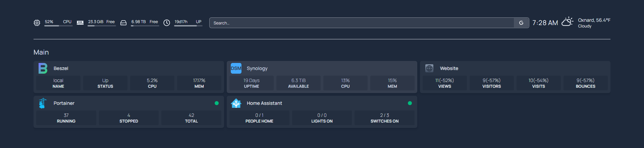Click the Home Assistant house icon
The height and width of the screenshot is (148, 644).
236,103
